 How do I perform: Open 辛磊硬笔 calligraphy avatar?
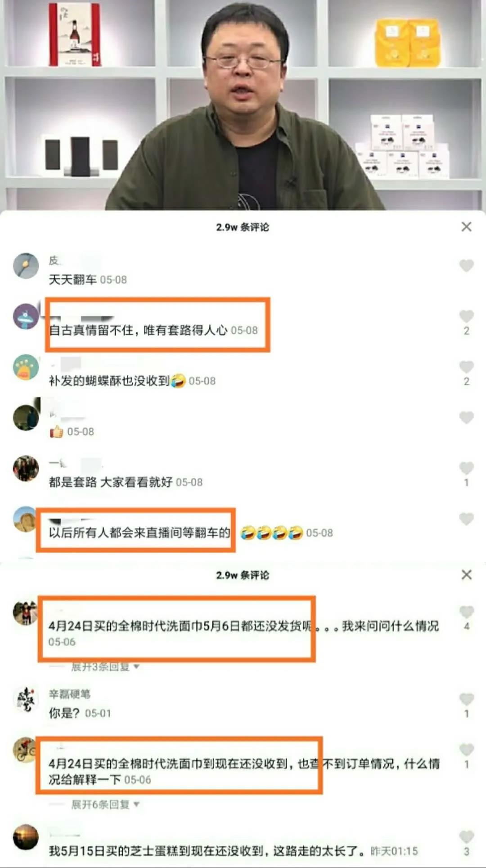click(x=26, y=700)
